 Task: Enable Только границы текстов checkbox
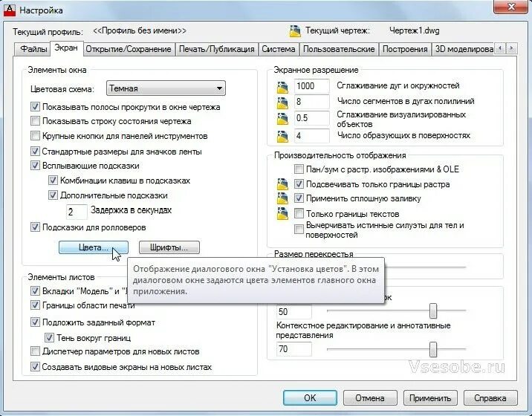tap(299, 214)
